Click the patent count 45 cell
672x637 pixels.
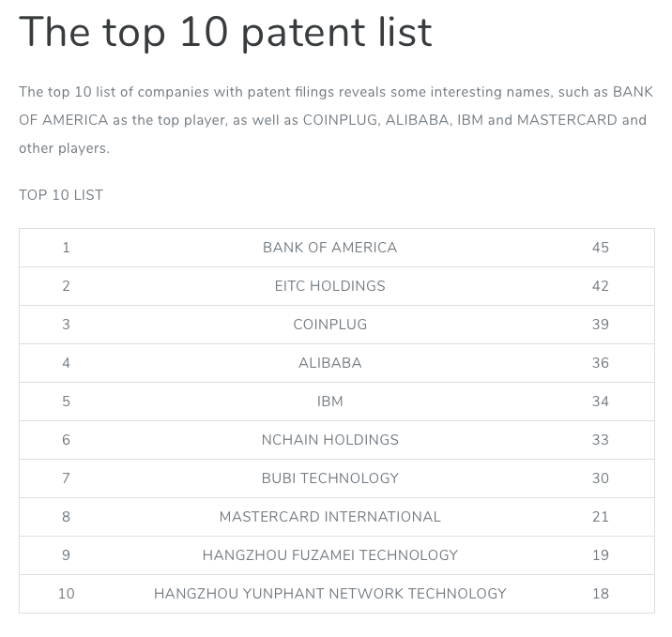tap(601, 248)
